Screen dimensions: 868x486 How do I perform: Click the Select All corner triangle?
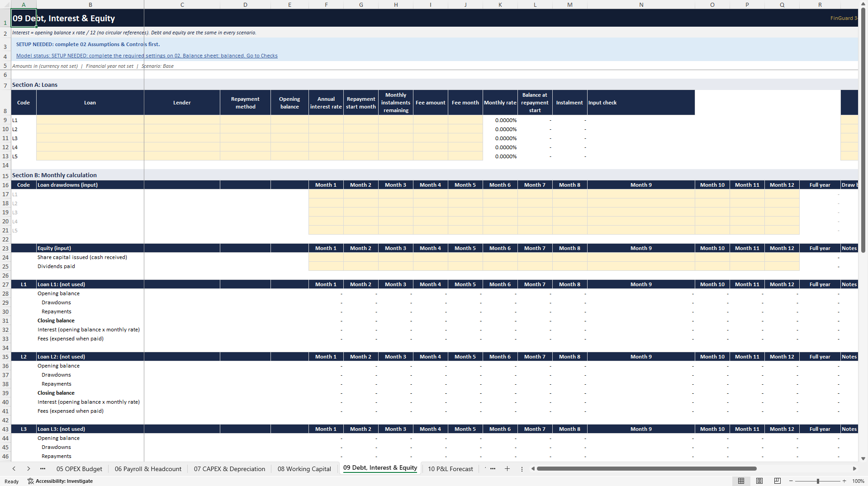click(x=5, y=5)
